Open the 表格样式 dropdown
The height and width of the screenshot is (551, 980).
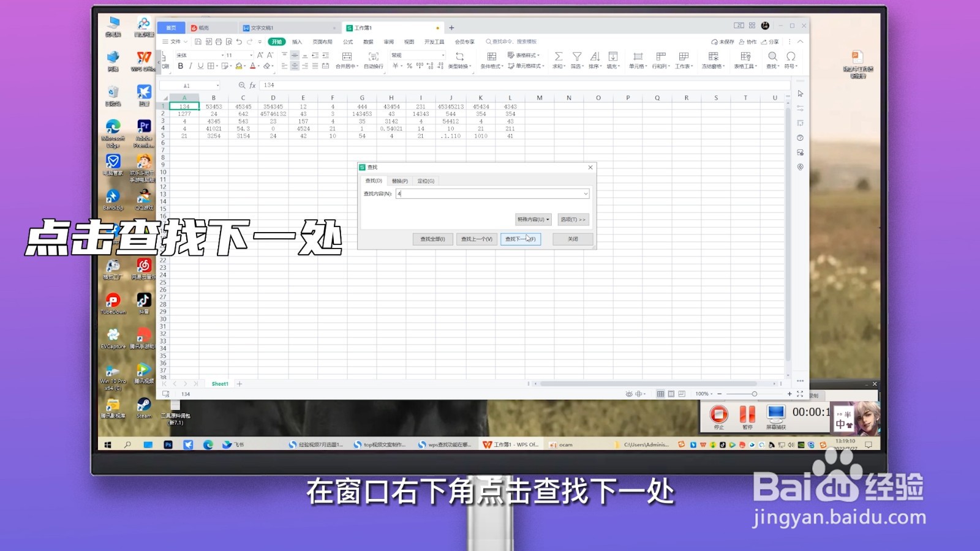[x=524, y=55]
